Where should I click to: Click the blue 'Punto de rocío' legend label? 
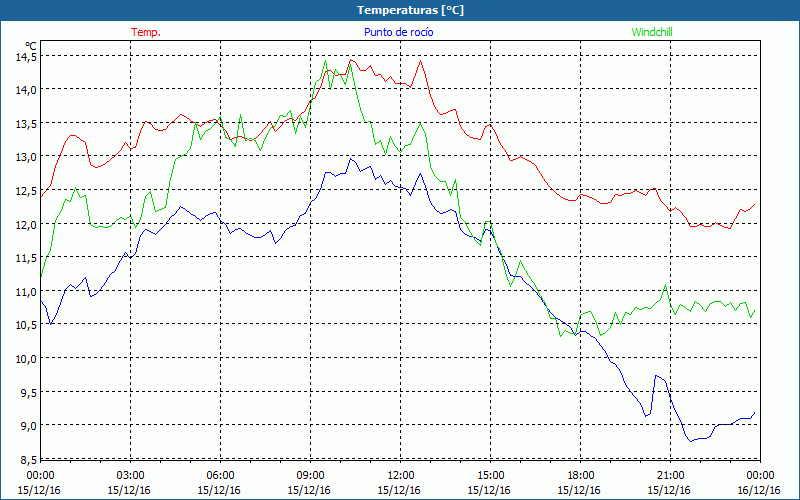[x=398, y=32]
